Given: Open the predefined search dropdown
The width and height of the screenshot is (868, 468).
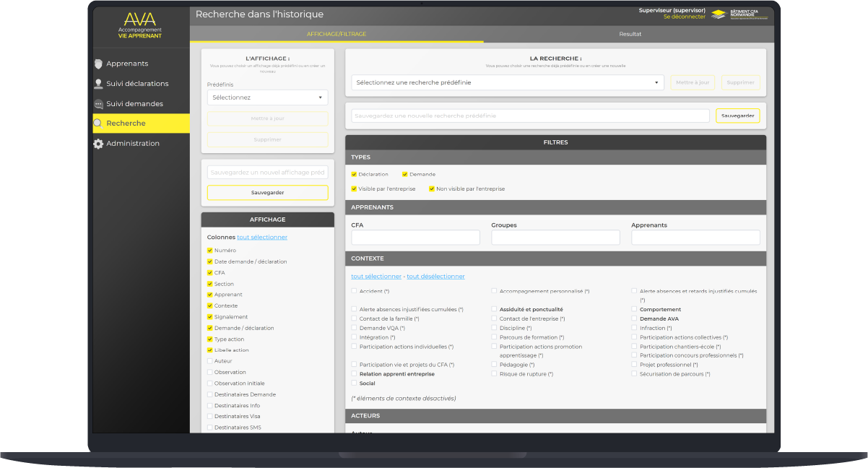Looking at the screenshot, I should click(x=508, y=82).
